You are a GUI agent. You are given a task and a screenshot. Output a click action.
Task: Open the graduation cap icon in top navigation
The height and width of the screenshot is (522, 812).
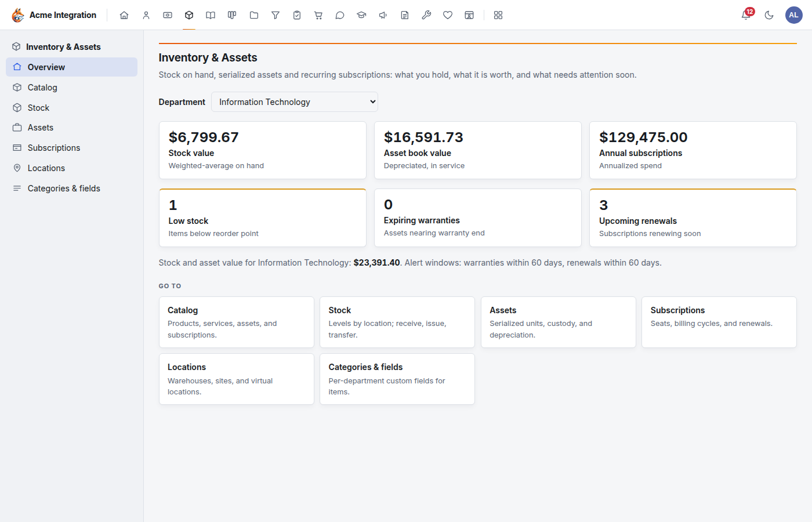361,15
